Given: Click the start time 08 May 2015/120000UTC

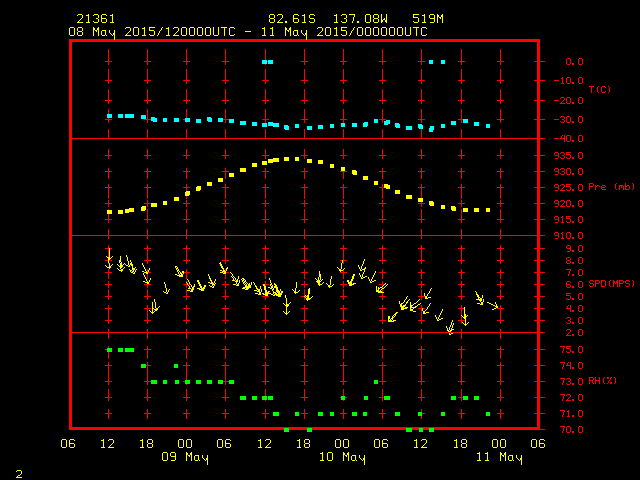Looking at the screenshot, I should [x=152, y=32].
